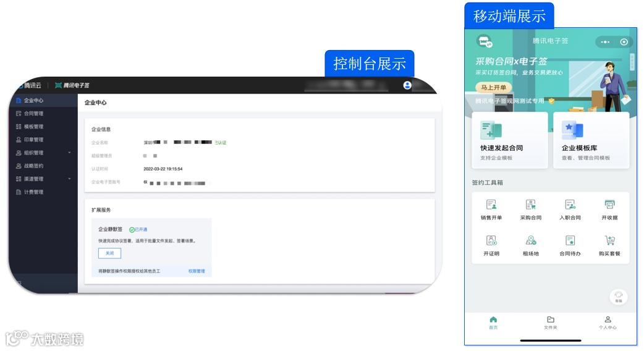Tap the mini-program close target icon
The image size is (644, 351).
pyautogui.click(x=624, y=42)
